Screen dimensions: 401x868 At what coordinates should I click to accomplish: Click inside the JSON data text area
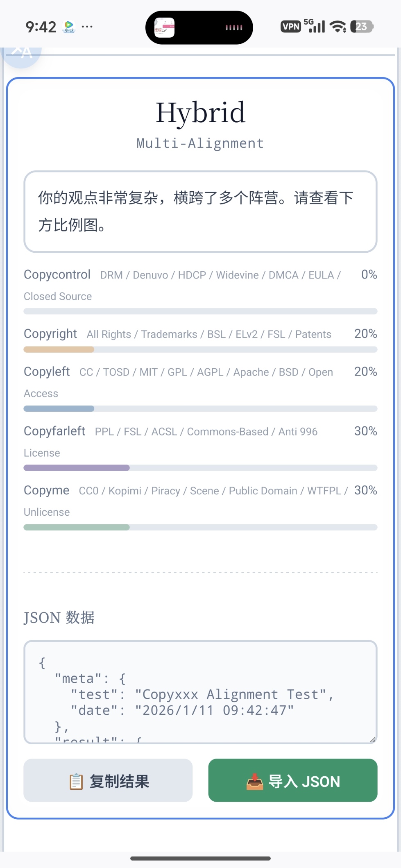[x=200, y=691]
